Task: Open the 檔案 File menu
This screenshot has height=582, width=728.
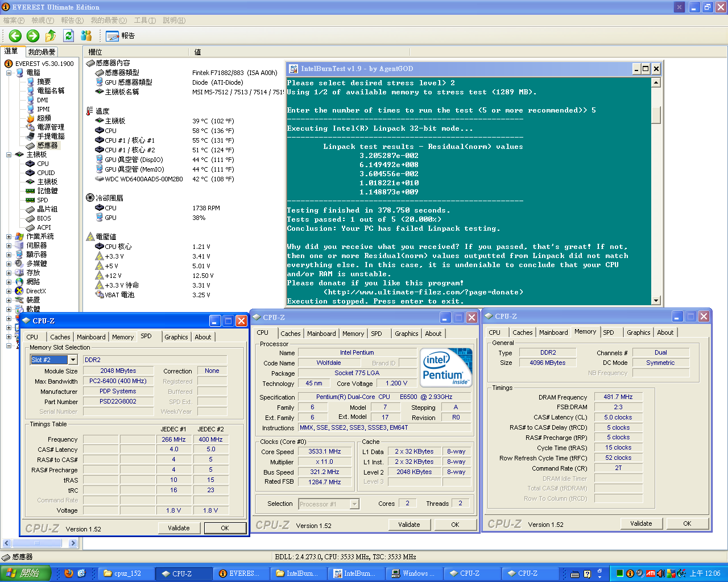Action: 14,20
